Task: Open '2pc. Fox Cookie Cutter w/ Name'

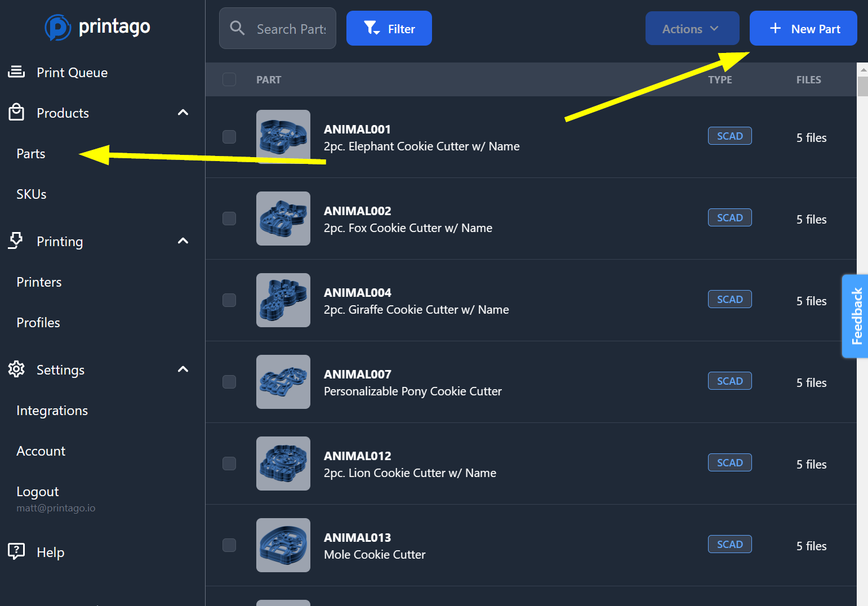Action: (x=408, y=228)
